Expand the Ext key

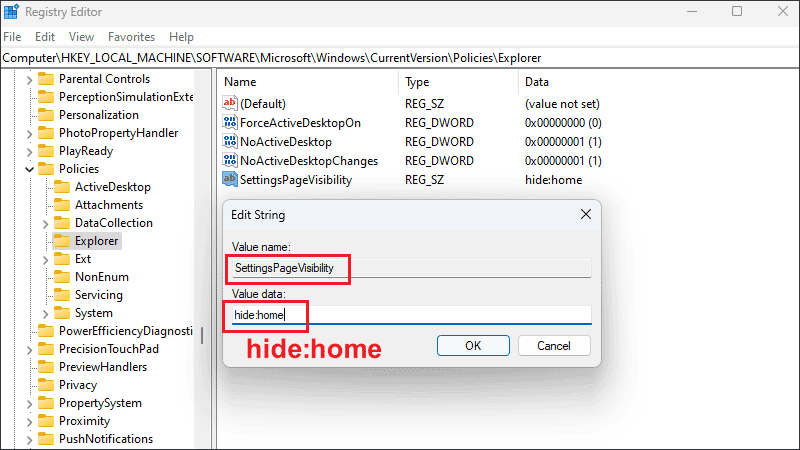45,260
